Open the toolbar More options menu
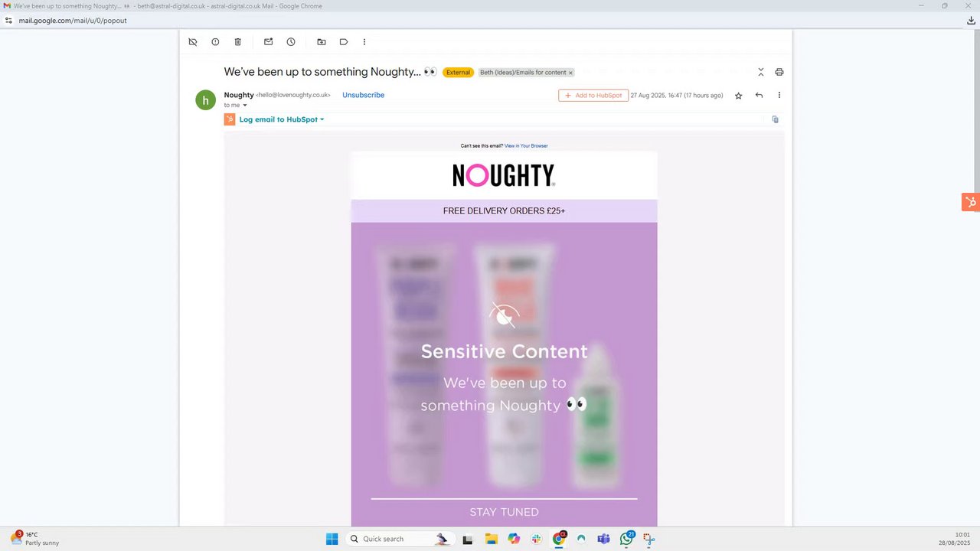980x551 pixels. point(364,42)
